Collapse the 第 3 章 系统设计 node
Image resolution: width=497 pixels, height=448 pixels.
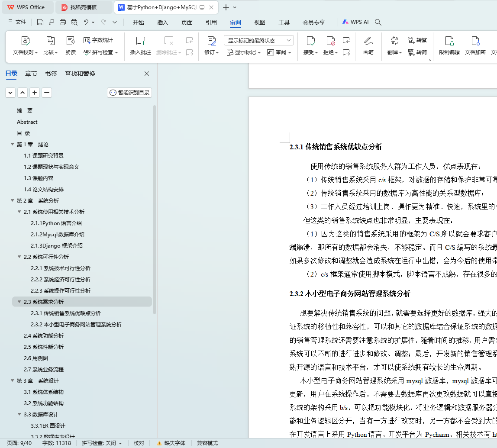13,380
